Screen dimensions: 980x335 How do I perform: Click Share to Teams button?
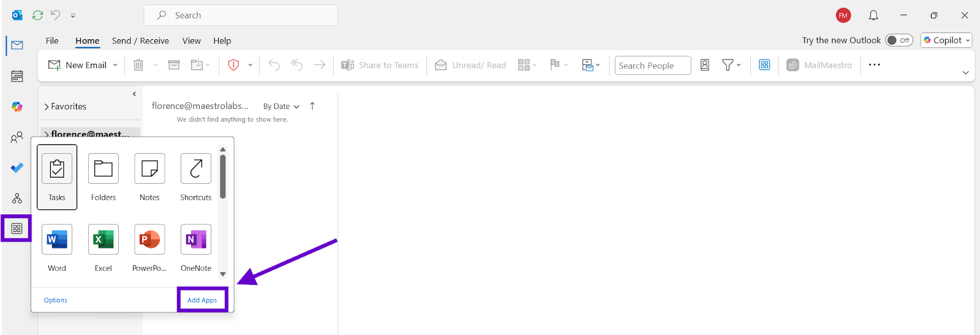click(x=380, y=65)
